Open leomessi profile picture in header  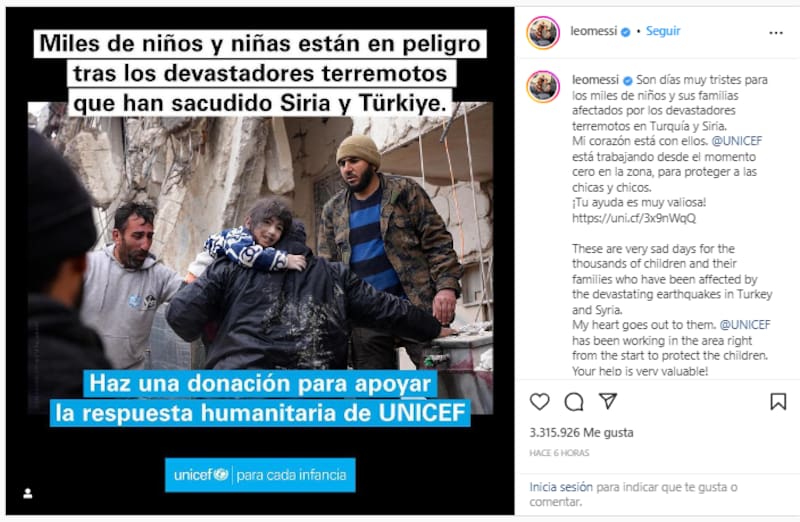pyautogui.click(x=543, y=33)
